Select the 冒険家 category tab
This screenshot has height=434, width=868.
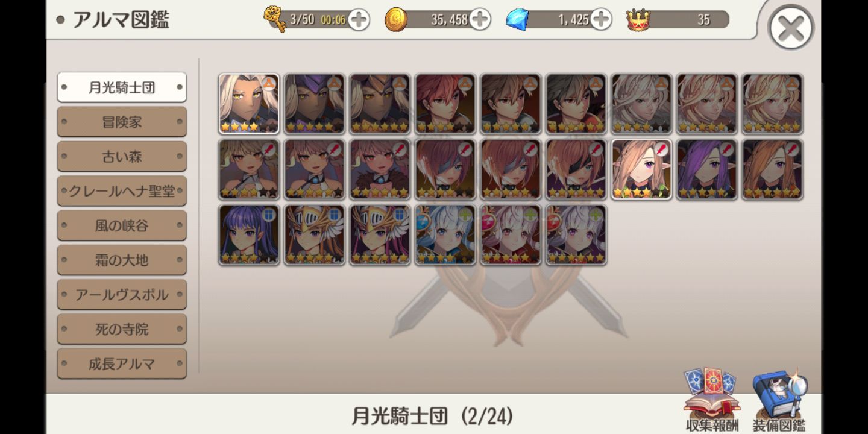(122, 122)
